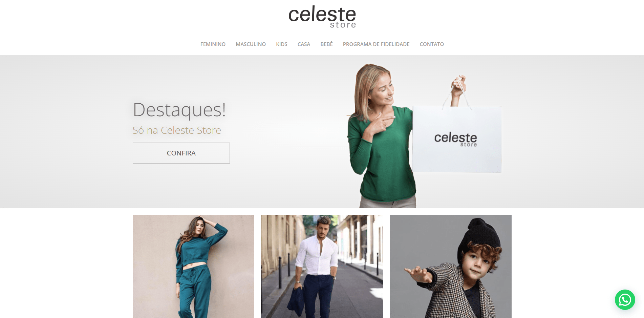644x318 pixels.
Task: Open the curly-haired boy thumbnail
Action: click(x=451, y=267)
